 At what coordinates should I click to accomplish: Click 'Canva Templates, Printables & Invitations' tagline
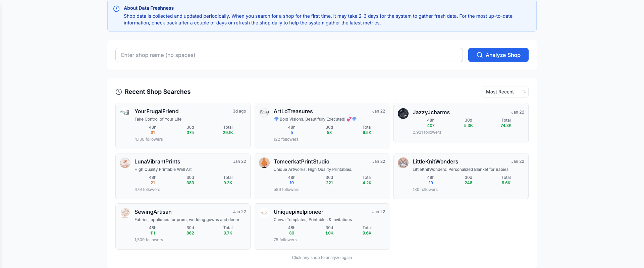tap(313, 220)
